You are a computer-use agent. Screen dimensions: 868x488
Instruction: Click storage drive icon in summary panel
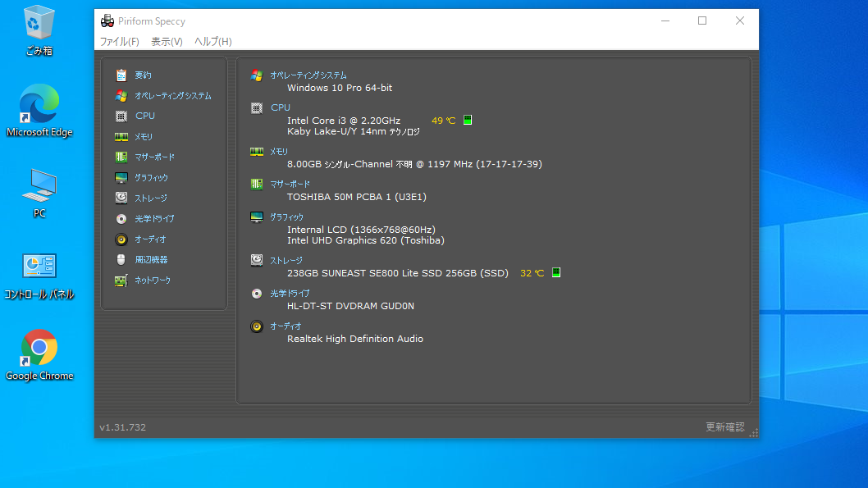coord(256,260)
